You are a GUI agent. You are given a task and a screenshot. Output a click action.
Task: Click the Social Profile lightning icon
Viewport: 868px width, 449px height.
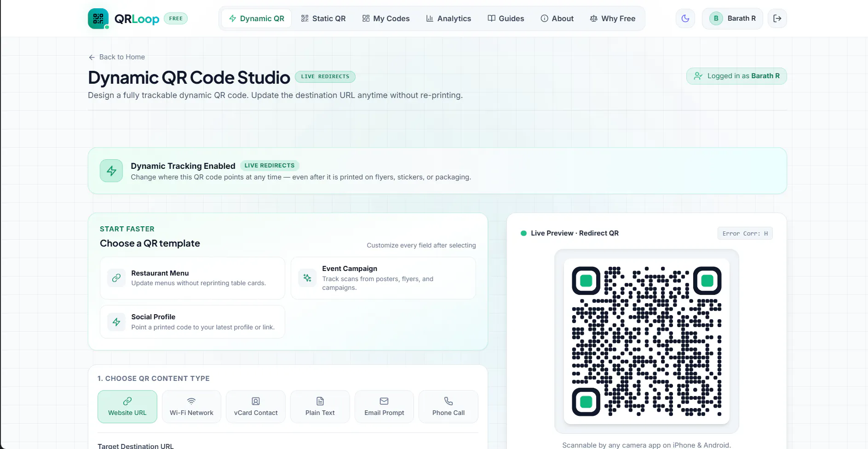click(116, 322)
